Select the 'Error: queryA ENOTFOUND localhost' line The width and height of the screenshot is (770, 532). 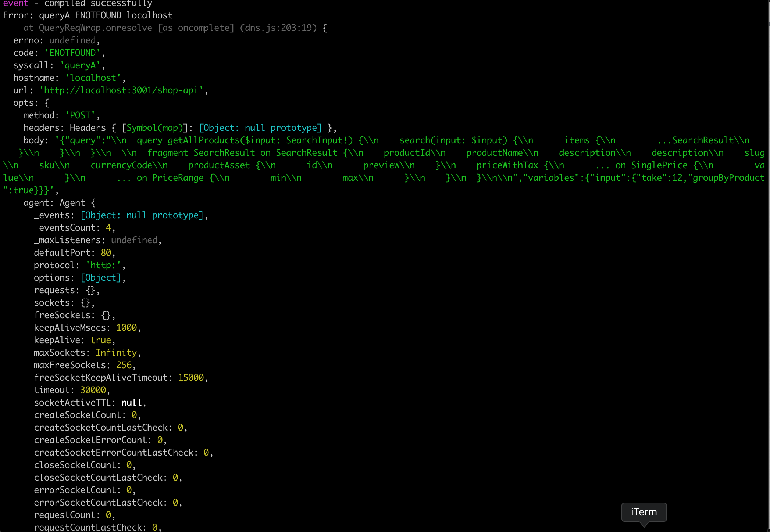(x=87, y=15)
